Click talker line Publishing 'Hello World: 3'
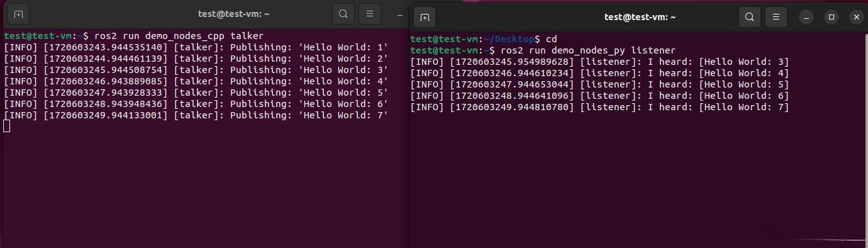The height and width of the screenshot is (248, 868). coord(196,70)
